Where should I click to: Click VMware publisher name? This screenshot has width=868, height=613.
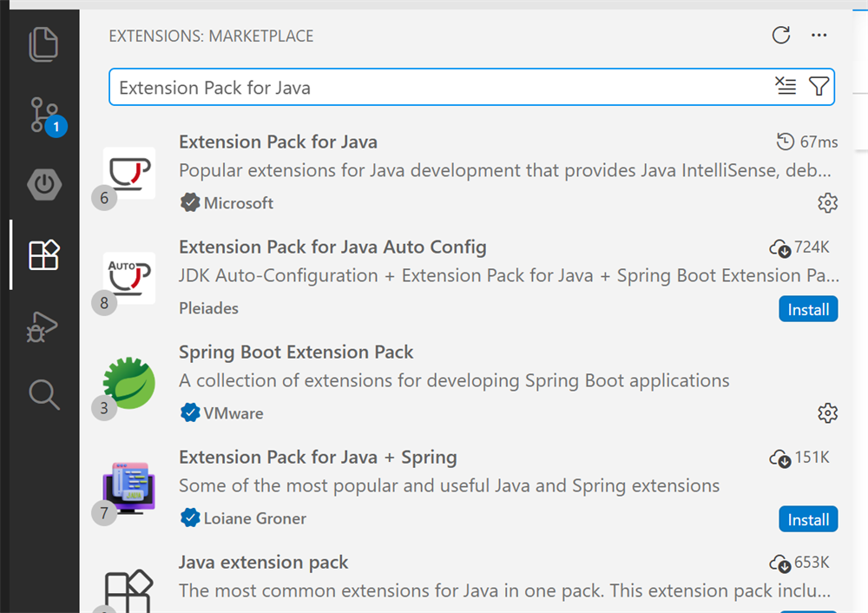233,413
